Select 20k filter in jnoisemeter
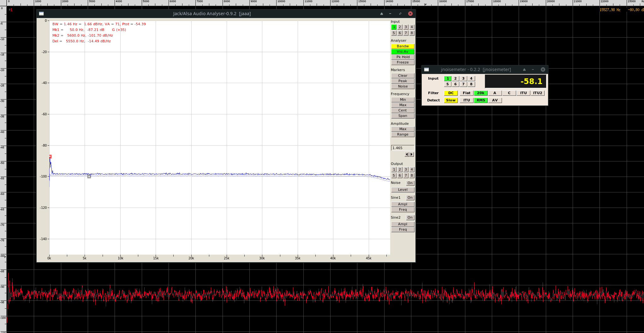Image resolution: width=644 pixels, height=333 pixels. point(480,93)
